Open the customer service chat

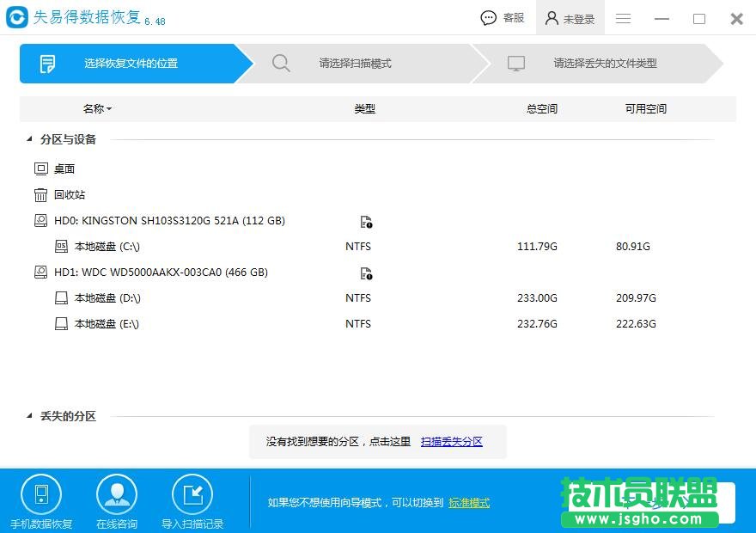tap(501, 17)
